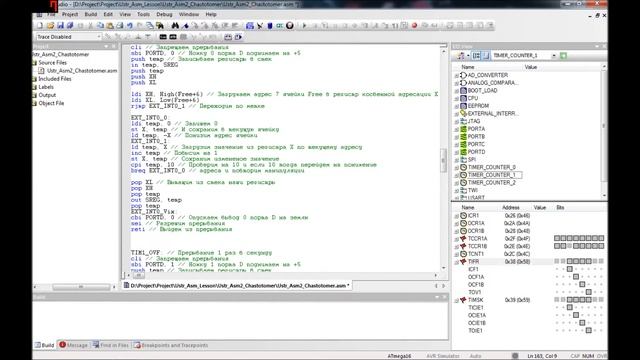The width and height of the screenshot is (640, 360).
Task: Switch to the Find in Files tab
Action: pos(110,345)
